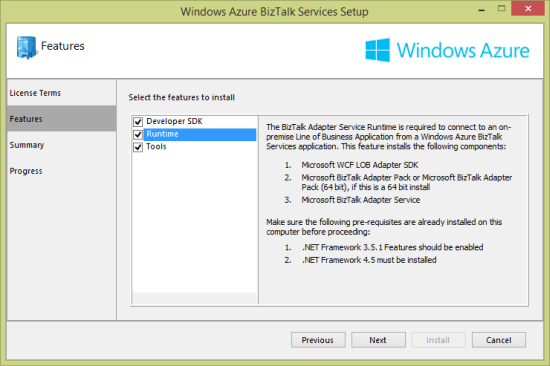Click 'Select the features to install' label
The image size is (550, 366).
(182, 98)
